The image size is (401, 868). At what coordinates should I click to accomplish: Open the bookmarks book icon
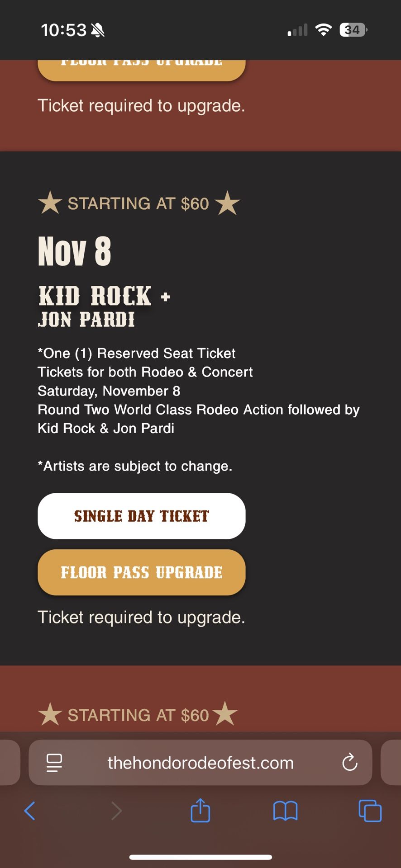[285, 811]
